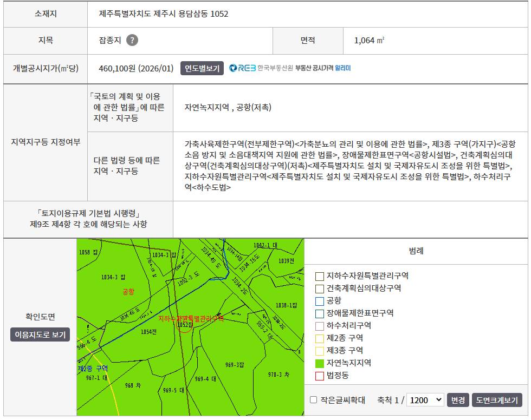Click parcel 970-3 차 on the map
531x420 pixels.
[279, 375]
